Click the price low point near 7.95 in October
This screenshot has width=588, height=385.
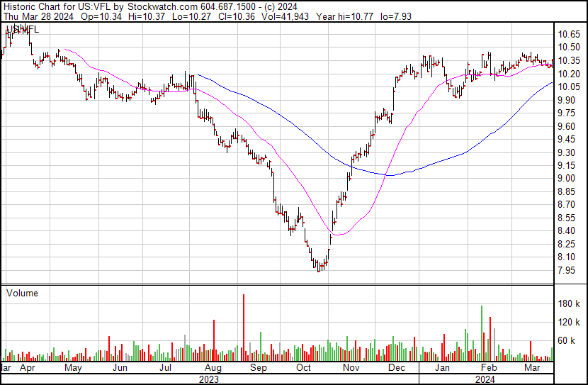(x=320, y=268)
